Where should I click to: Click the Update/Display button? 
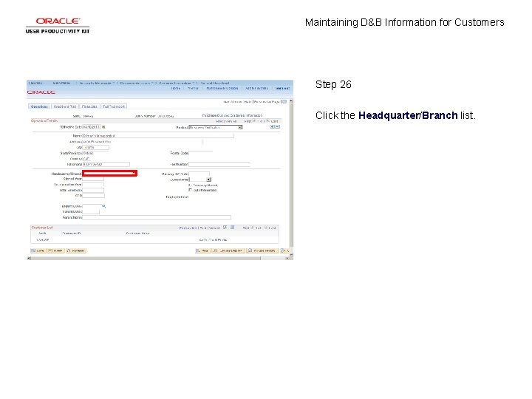tap(228, 250)
